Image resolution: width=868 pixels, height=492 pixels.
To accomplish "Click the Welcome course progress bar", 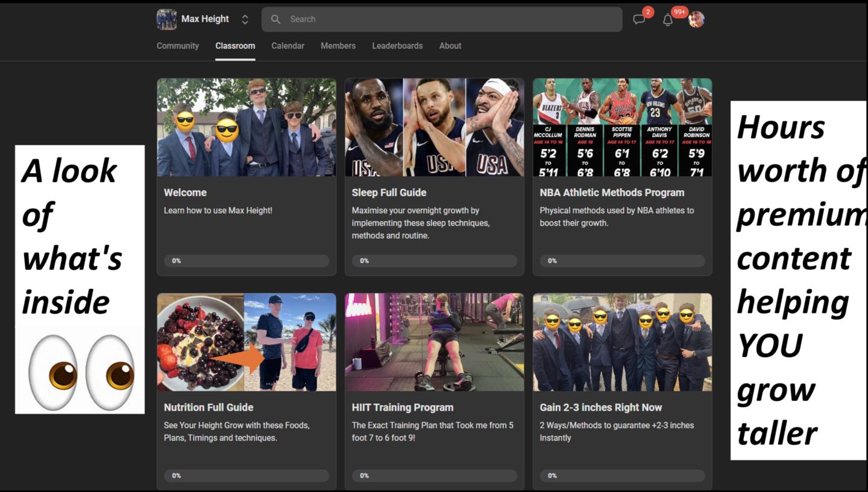I will (x=247, y=261).
